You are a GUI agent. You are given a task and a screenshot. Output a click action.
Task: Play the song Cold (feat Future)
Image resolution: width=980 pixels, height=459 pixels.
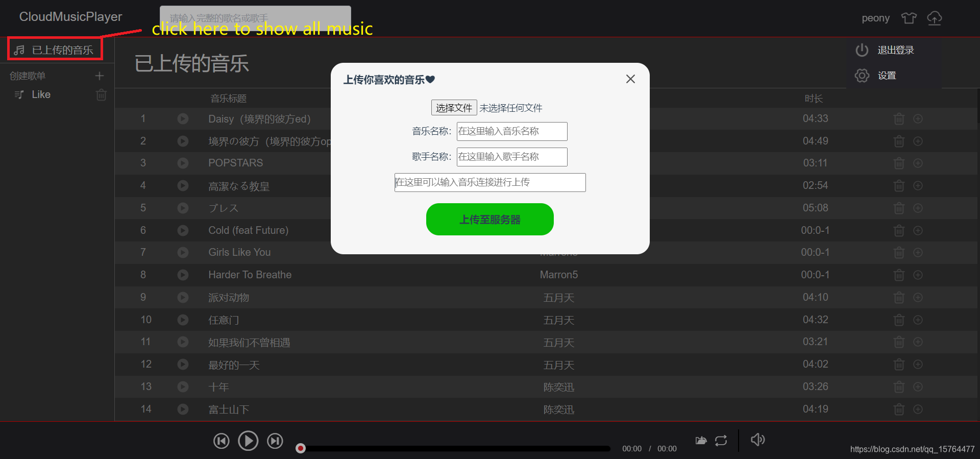183,230
